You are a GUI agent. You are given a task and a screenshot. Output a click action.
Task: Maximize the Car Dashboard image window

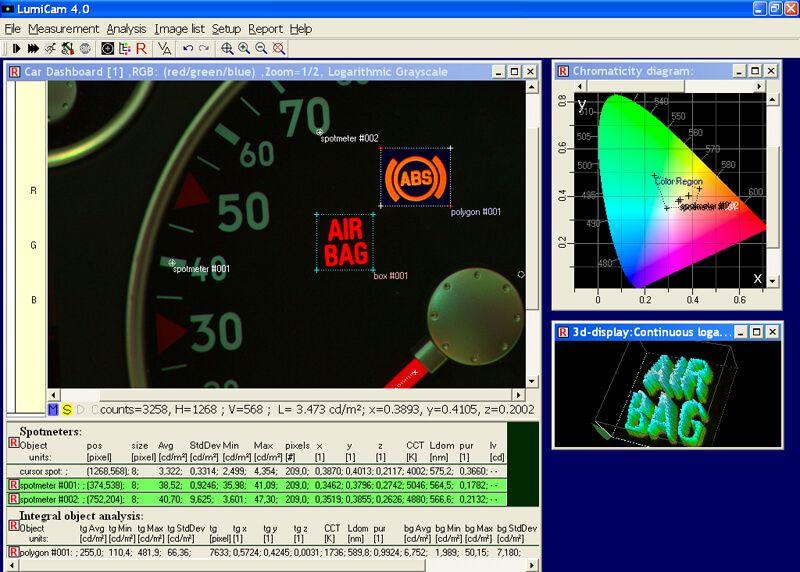pyautogui.click(x=515, y=72)
